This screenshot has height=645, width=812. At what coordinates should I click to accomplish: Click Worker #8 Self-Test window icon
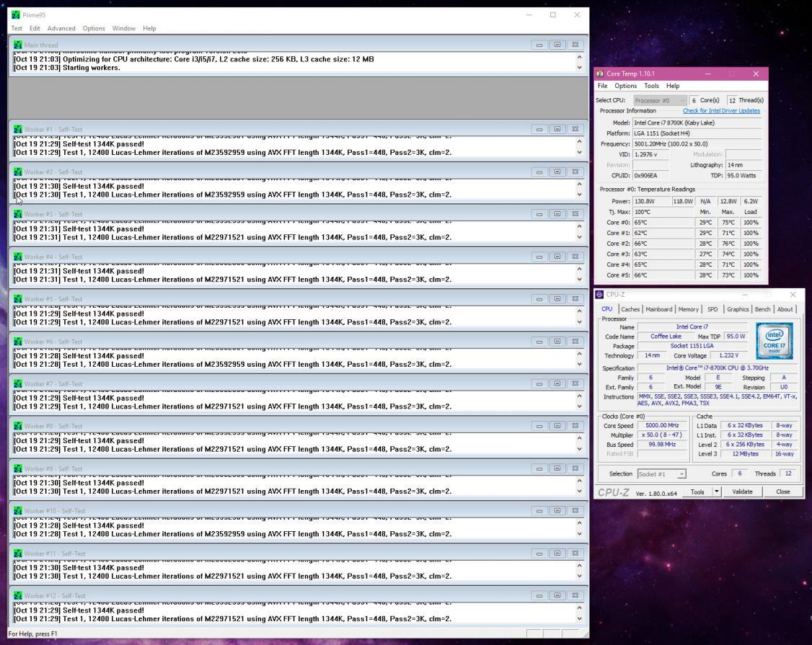pyautogui.click(x=18, y=426)
